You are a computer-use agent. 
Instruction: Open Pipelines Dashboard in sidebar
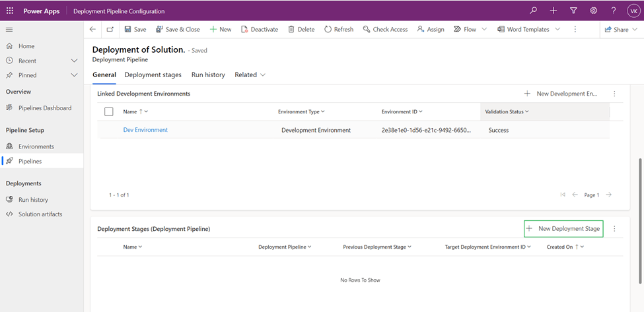coord(44,108)
